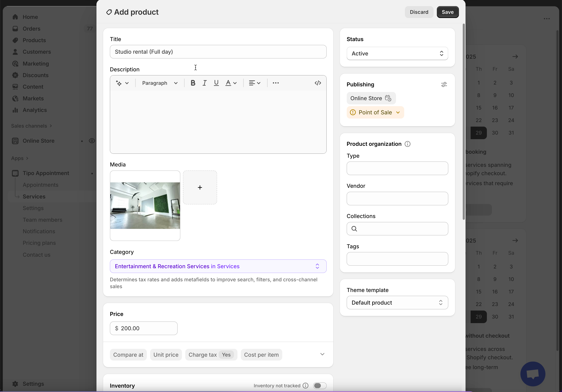This screenshot has width=562, height=392.
Task: Click the Italic formatting icon
Action: [x=204, y=83]
